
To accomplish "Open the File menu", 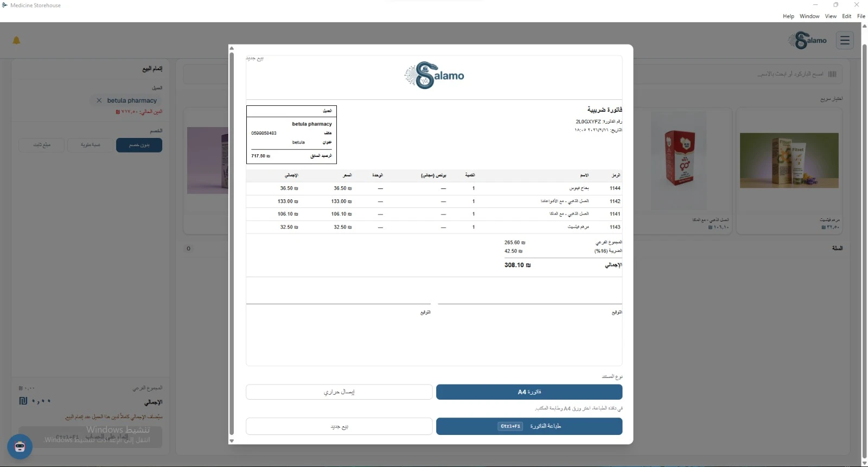I will 861,16.
